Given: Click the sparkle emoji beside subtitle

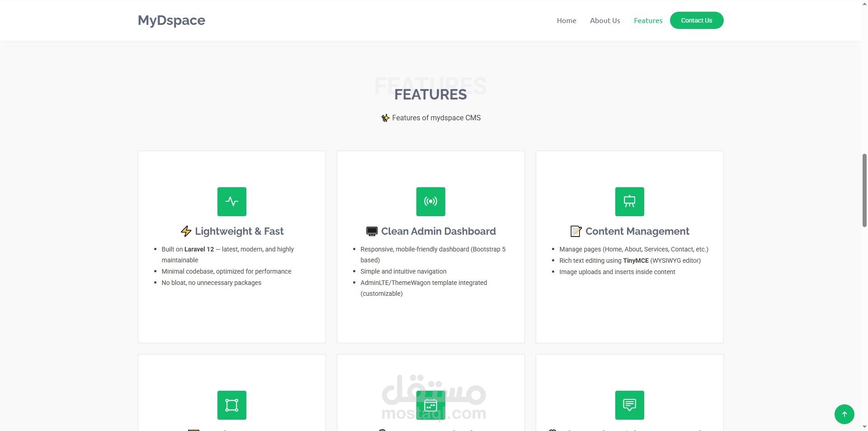Looking at the screenshot, I should [x=385, y=118].
